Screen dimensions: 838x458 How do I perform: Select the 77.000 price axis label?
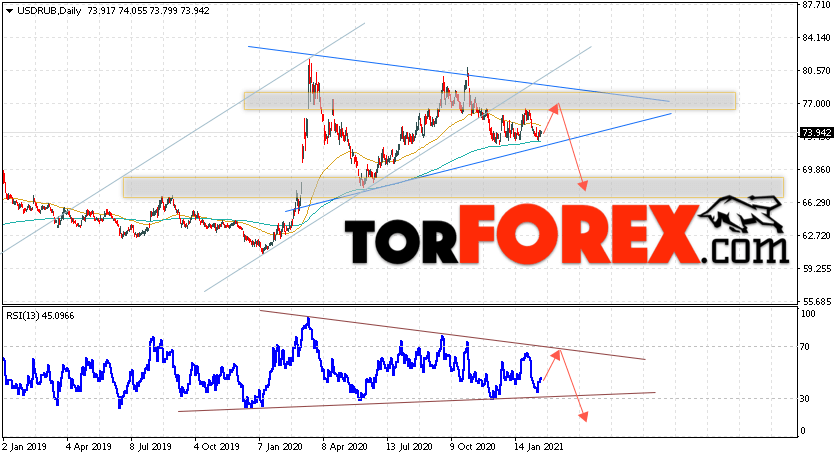(x=816, y=104)
